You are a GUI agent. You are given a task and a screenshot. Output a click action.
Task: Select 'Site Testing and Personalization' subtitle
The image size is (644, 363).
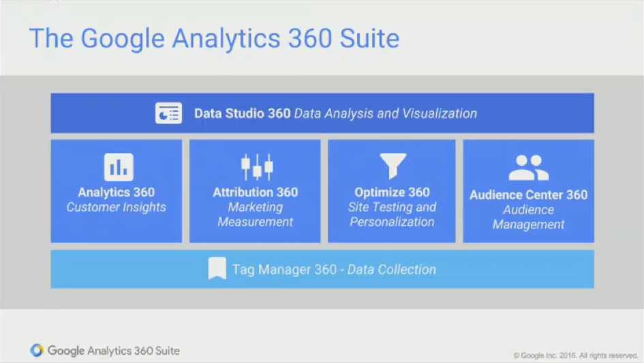393,215
